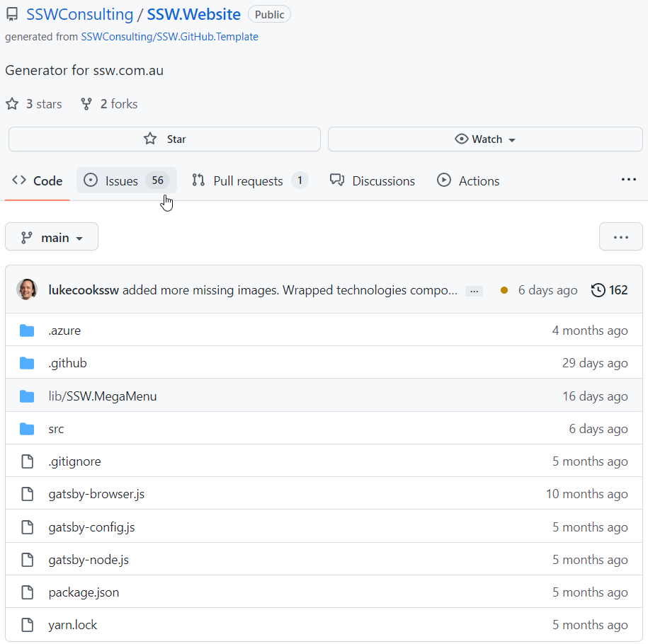
Task: Open the tab overflow three-dots menu
Action: click(x=628, y=180)
